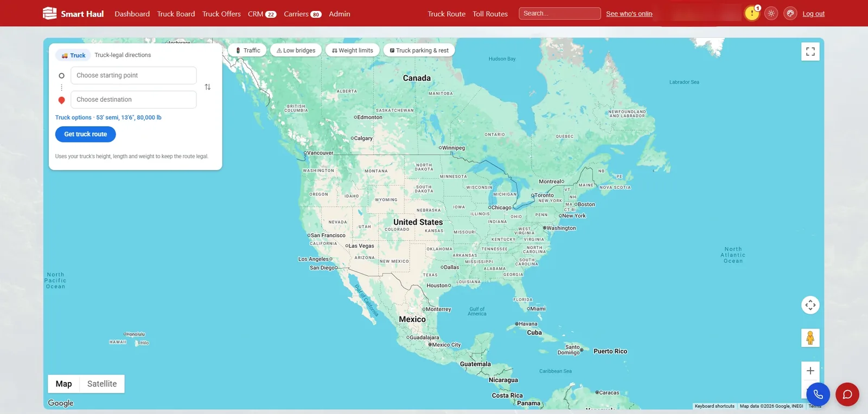Open the red chat bubble button
Image resolution: width=868 pixels, height=414 pixels.
point(847,394)
